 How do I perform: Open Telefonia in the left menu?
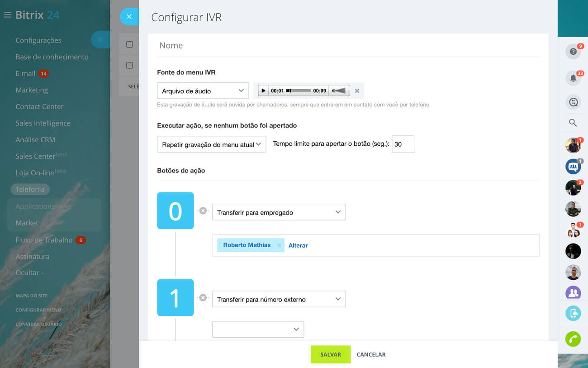[30, 190]
